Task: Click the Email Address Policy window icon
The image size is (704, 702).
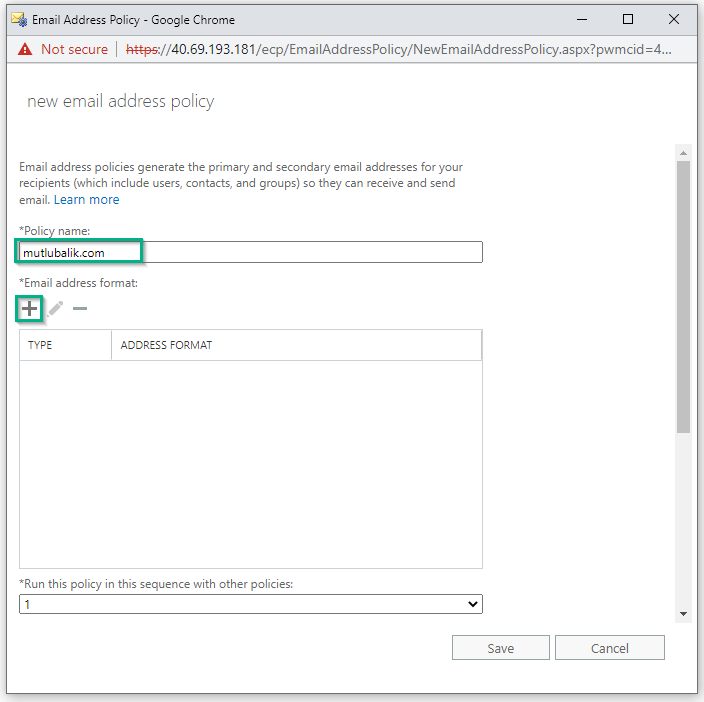Action: click(19, 20)
